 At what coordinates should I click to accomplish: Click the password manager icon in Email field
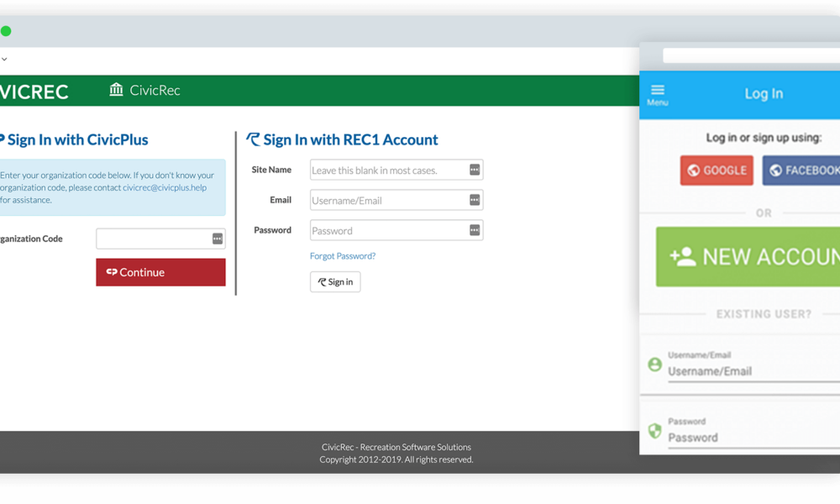(475, 200)
